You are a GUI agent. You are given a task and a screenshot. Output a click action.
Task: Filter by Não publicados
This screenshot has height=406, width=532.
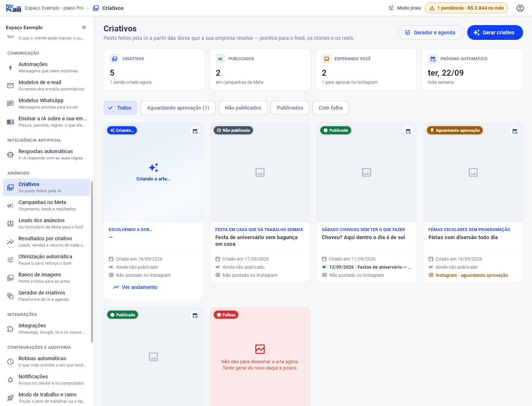pos(243,108)
